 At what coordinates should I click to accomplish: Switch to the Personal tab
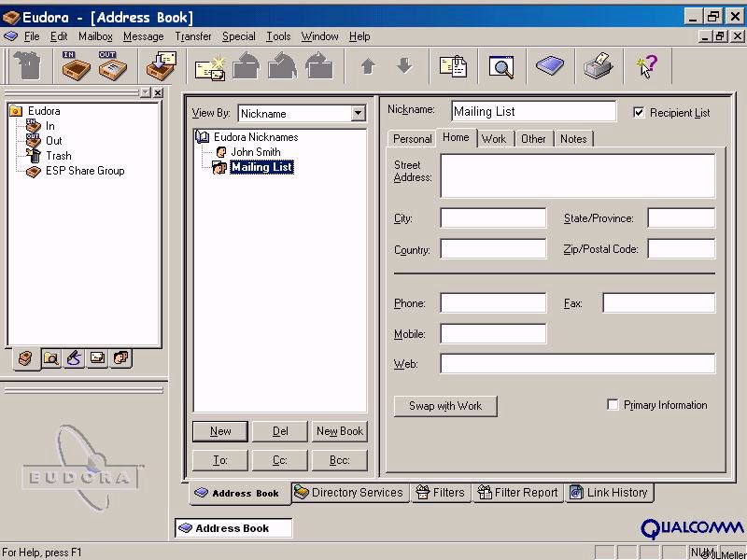point(412,139)
